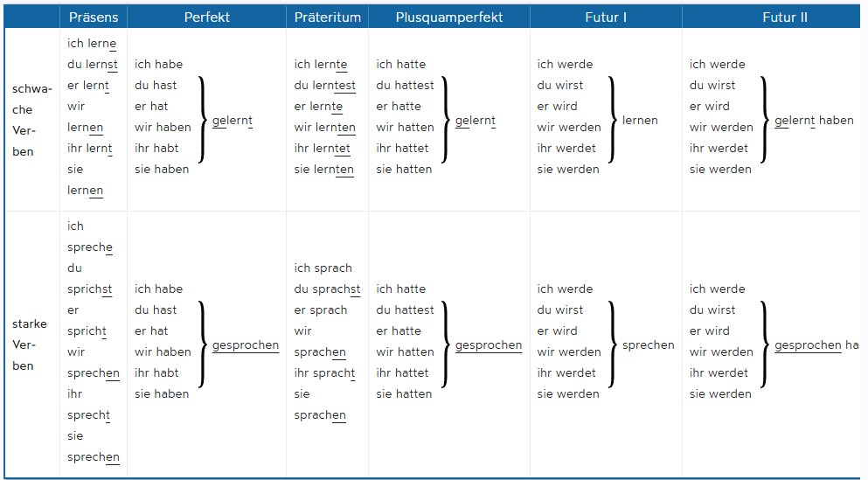Select the infinitive "sprechen" under Futur I

pyautogui.click(x=648, y=345)
